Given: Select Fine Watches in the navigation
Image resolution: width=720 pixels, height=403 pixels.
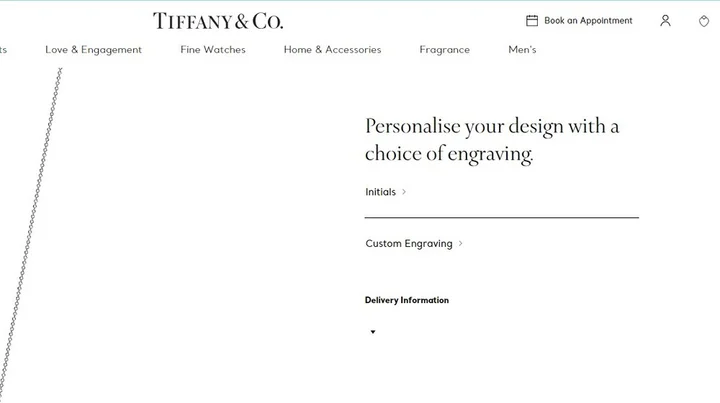Looking at the screenshot, I should [x=213, y=50].
